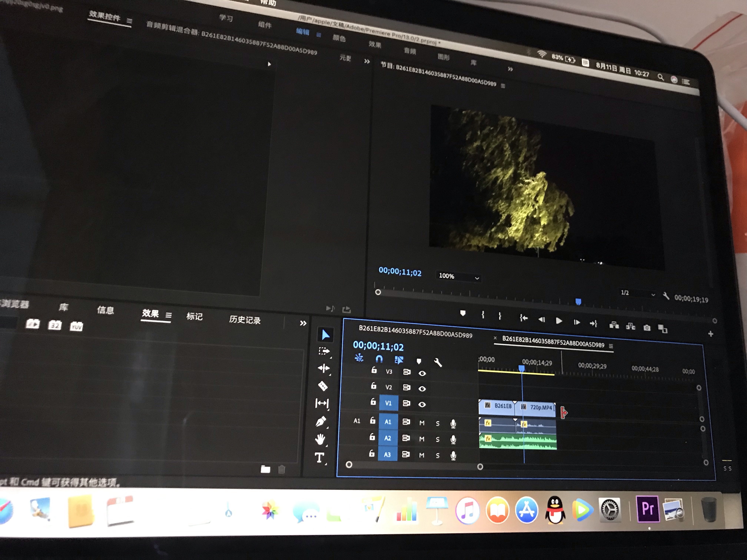Select the Slip tool

(x=322, y=403)
